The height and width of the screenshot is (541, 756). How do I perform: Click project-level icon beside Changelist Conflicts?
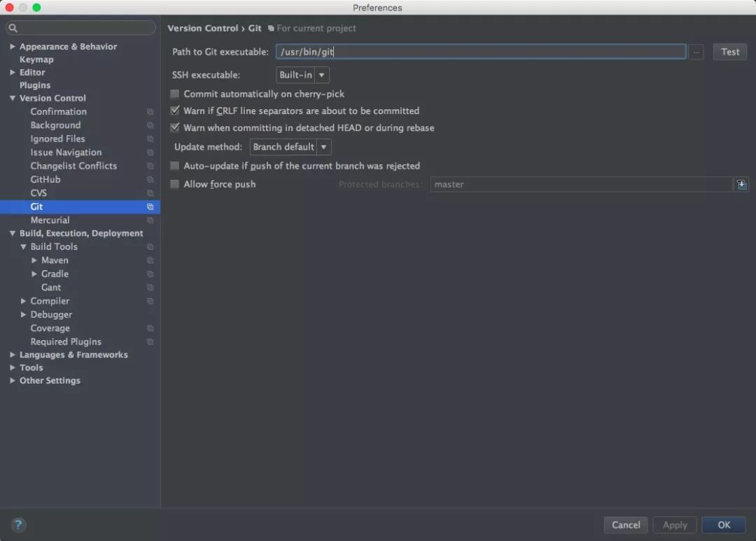[x=150, y=166]
